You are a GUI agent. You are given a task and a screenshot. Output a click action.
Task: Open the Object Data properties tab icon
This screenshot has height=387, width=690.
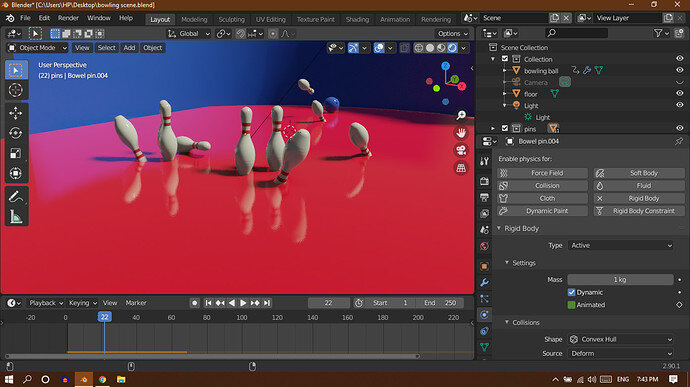[484, 347]
